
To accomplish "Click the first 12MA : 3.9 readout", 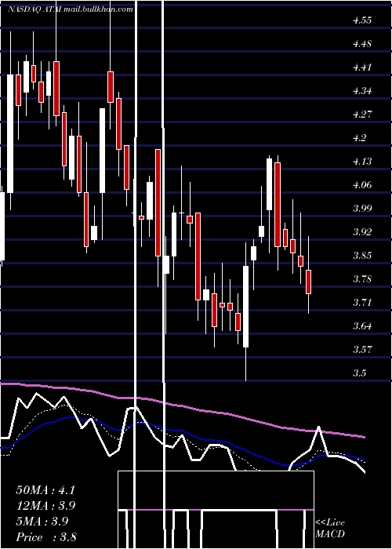I will coord(45,506).
